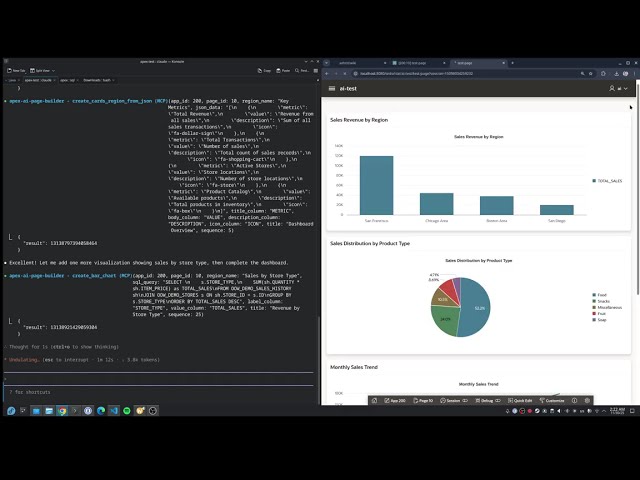Close the apex-test : claude Konsole tab
The height and width of the screenshot is (480, 640).
click(54, 80)
